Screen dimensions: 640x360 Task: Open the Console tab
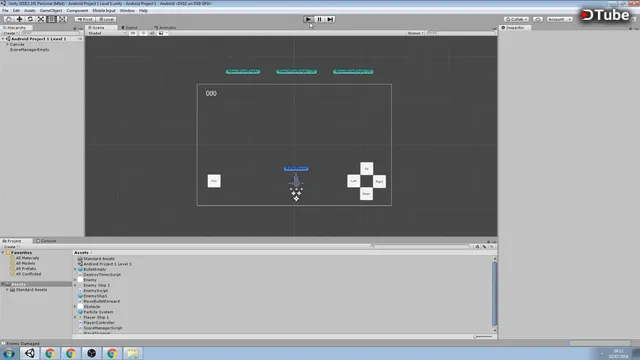coord(46,241)
